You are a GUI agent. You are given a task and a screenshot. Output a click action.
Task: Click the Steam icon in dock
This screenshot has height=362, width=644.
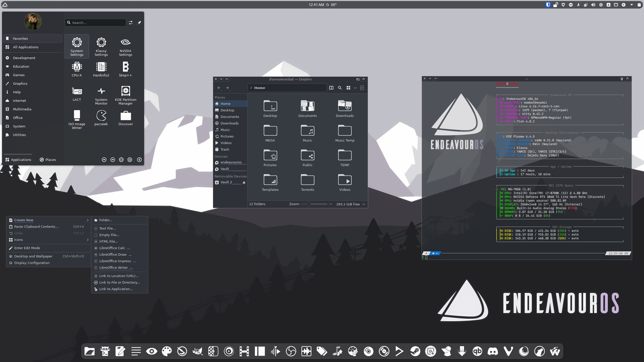pyautogui.click(x=415, y=351)
